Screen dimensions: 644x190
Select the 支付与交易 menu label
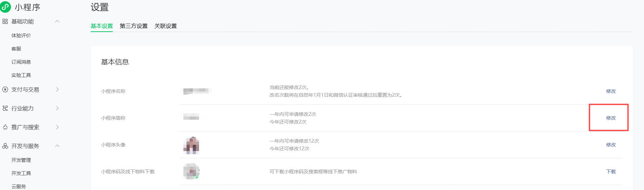(25, 89)
